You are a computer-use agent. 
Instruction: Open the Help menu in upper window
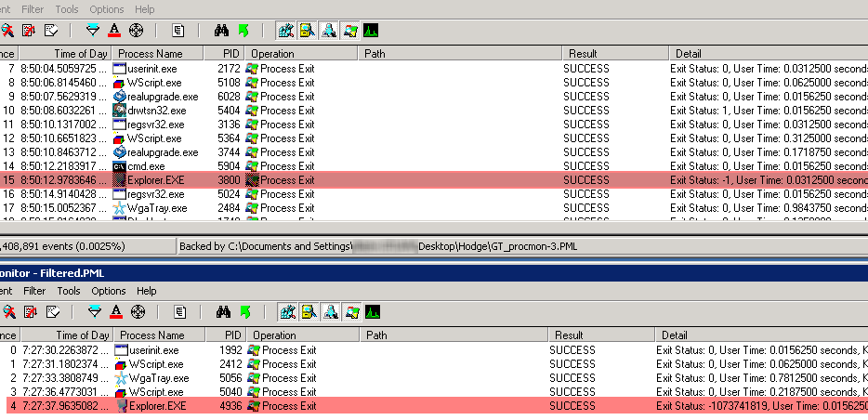point(145,8)
